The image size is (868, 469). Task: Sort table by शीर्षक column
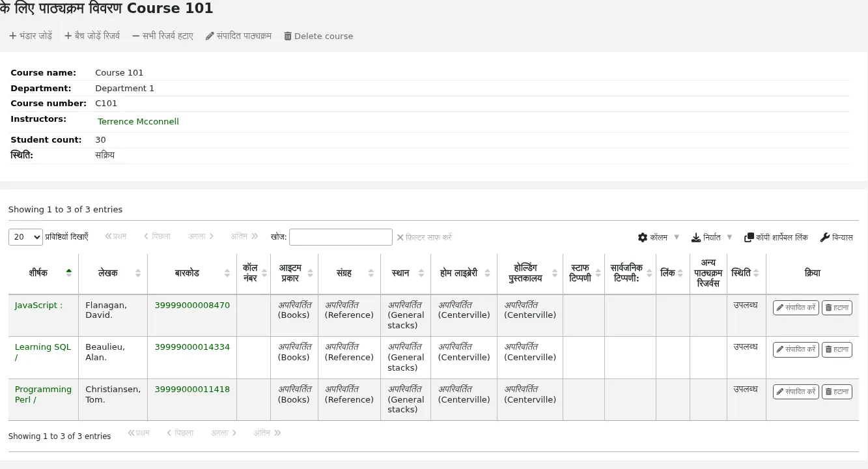(43, 273)
